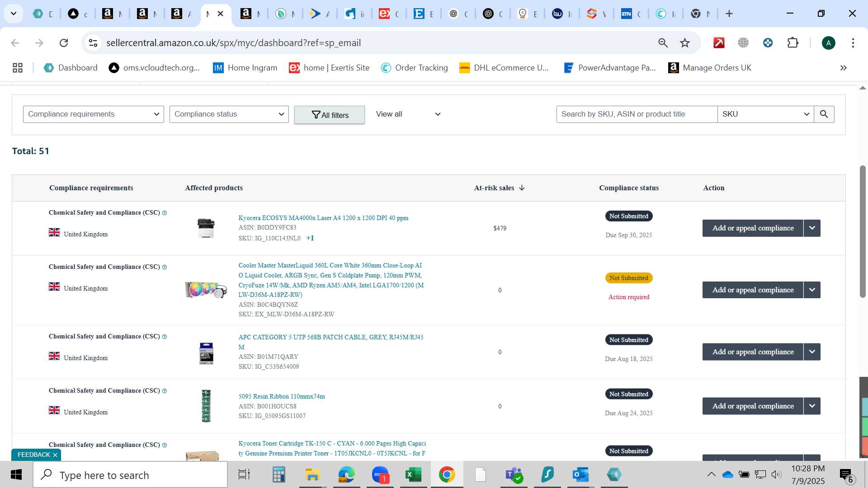Open Kyocera ECOSYS MA4000x product link
Screen dimensions: 868x488
point(323,218)
